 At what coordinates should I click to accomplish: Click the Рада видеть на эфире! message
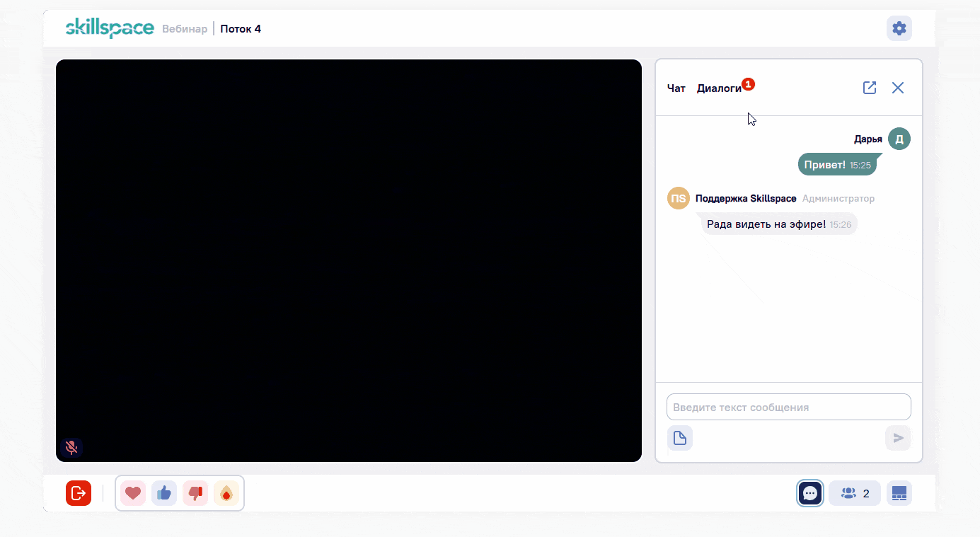(x=779, y=224)
